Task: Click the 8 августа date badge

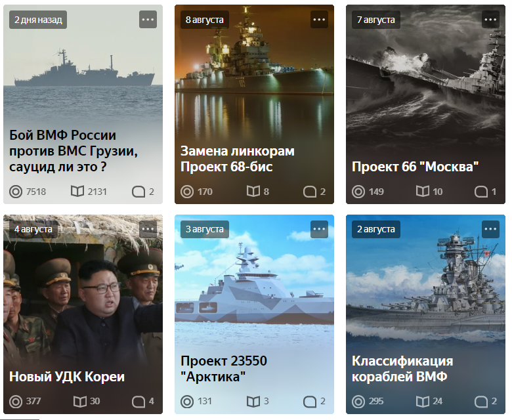Action: click(205, 20)
